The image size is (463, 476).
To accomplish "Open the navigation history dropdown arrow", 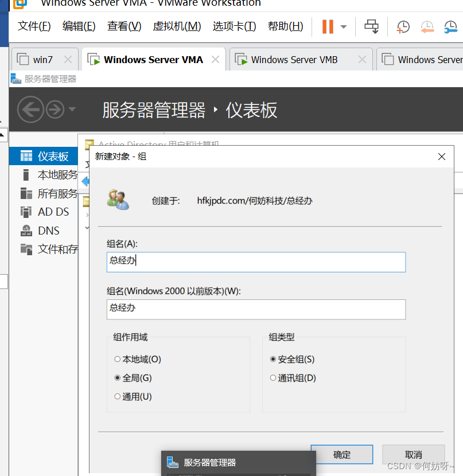I will tap(72, 109).
